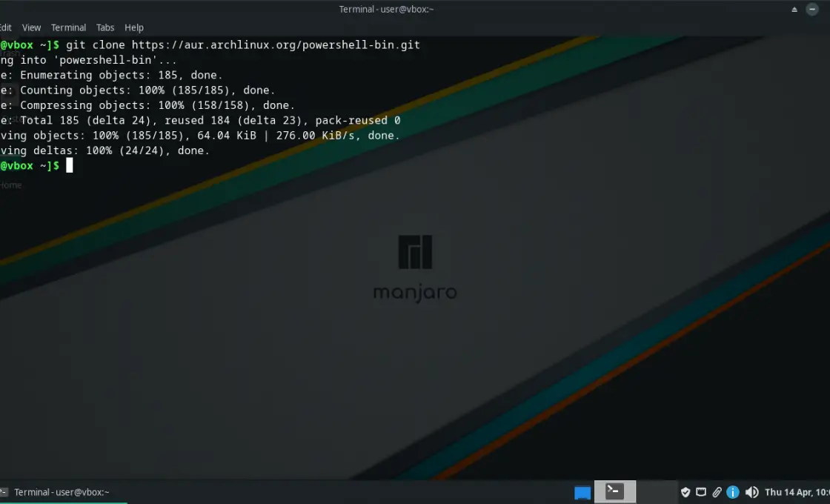The width and height of the screenshot is (830, 504).
Task: Open the Help menu
Action: point(134,27)
